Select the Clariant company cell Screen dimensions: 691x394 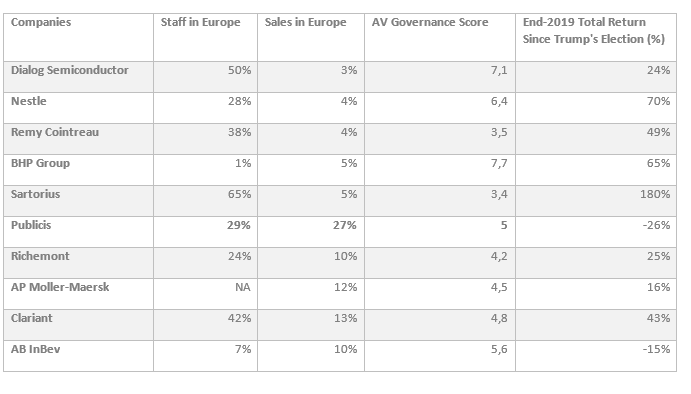point(78,325)
